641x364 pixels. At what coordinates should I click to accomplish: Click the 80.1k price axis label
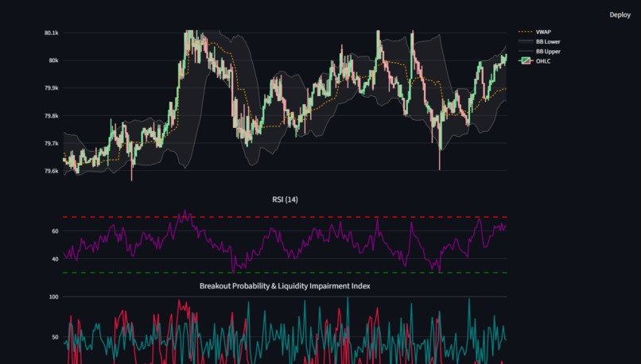point(52,33)
